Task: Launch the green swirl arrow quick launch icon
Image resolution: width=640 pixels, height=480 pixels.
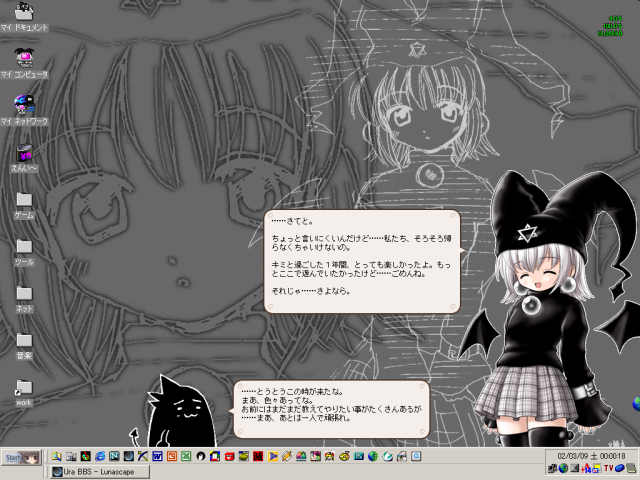Action: coord(387,456)
